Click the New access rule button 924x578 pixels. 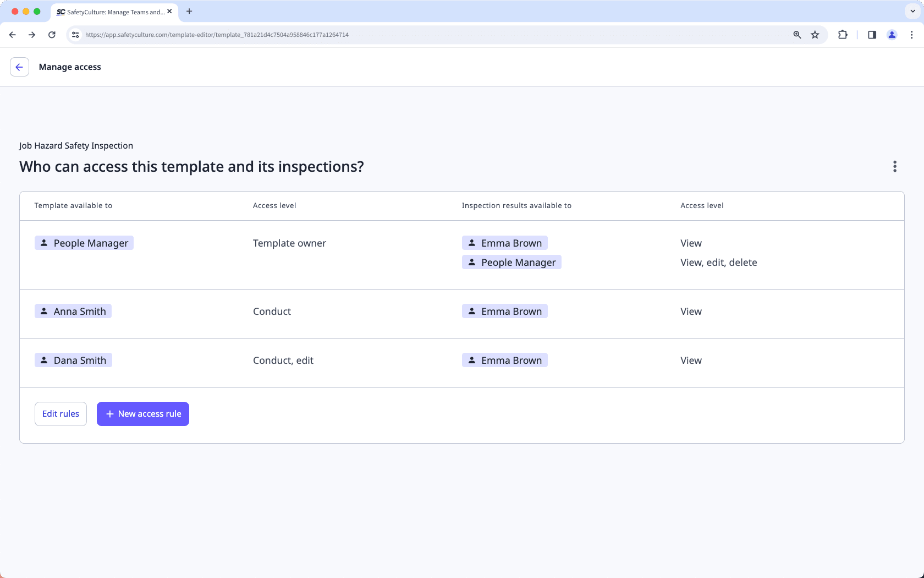point(142,413)
